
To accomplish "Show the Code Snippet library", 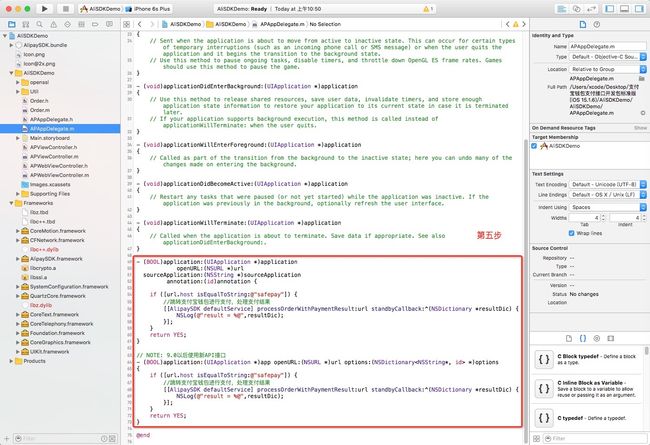I will point(582,338).
